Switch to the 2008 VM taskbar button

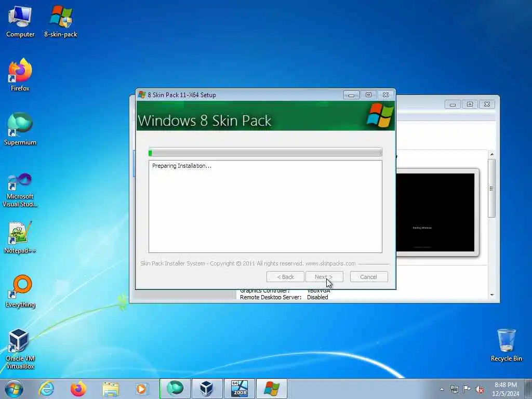(239, 389)
